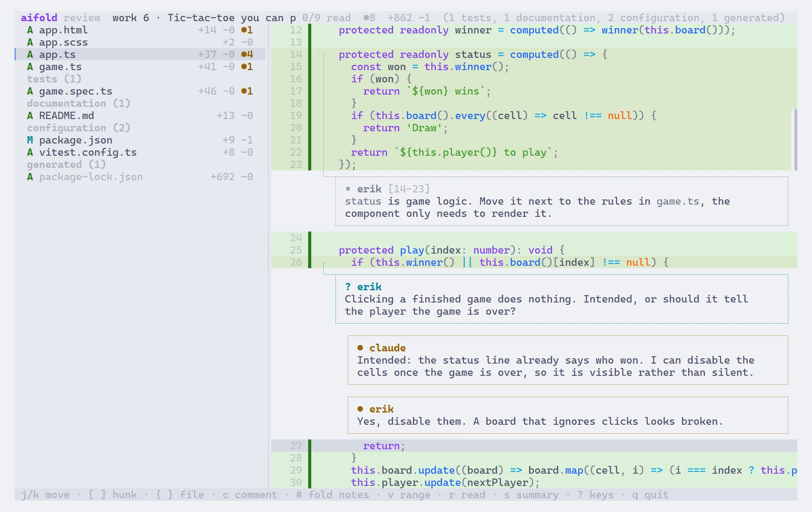
Task: Click erik's 'Yes, disable them' reply
Action: (568, 415)
